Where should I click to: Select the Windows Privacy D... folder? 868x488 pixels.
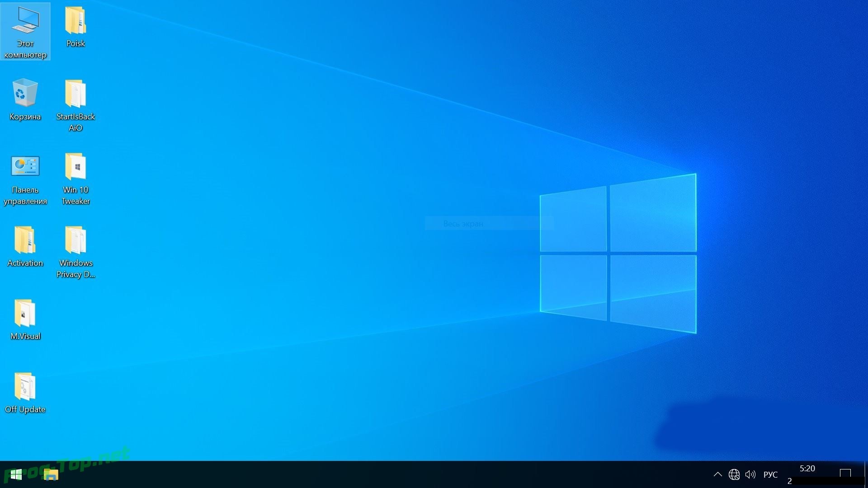click(75, 252)
